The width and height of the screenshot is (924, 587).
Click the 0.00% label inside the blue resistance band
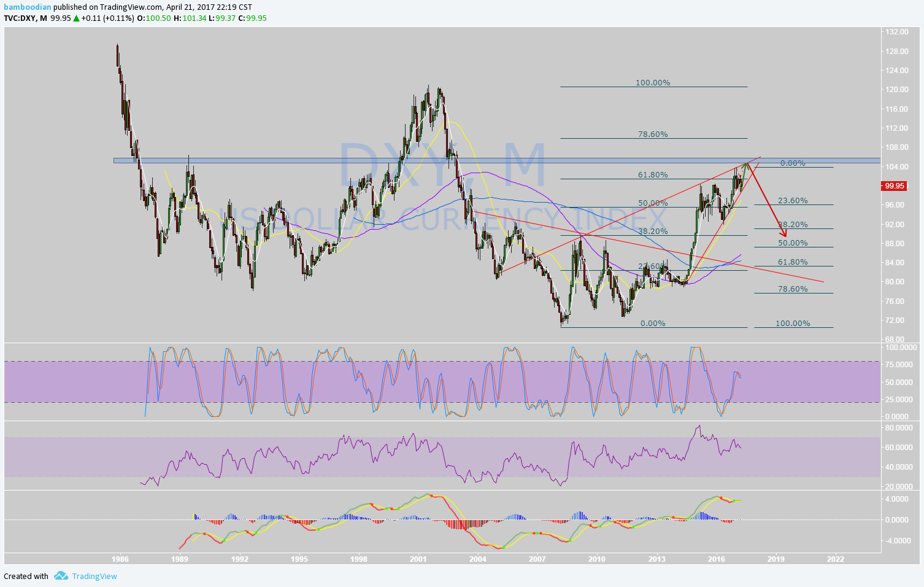(793, 163)
